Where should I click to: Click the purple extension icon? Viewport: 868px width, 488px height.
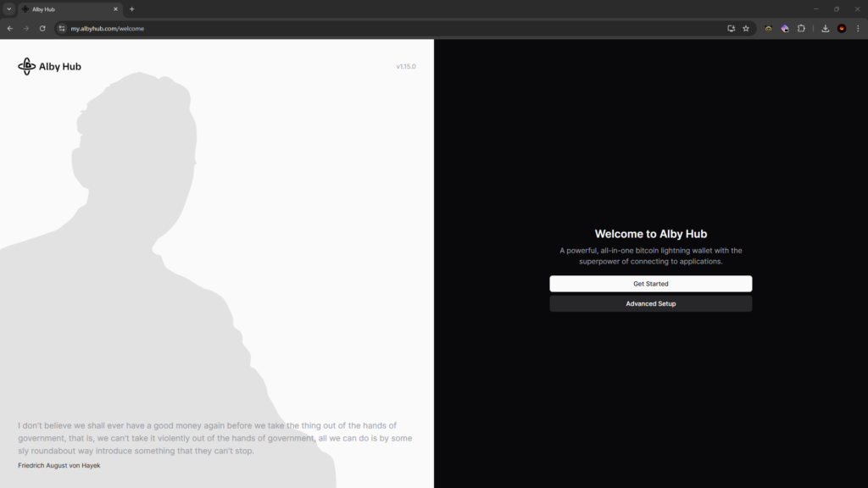coord(785,28)
